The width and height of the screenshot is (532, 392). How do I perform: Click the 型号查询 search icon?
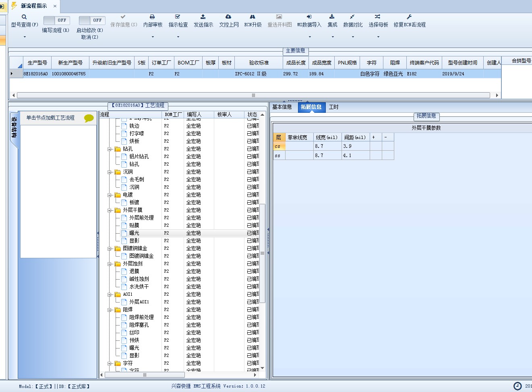tap(24, 17)
